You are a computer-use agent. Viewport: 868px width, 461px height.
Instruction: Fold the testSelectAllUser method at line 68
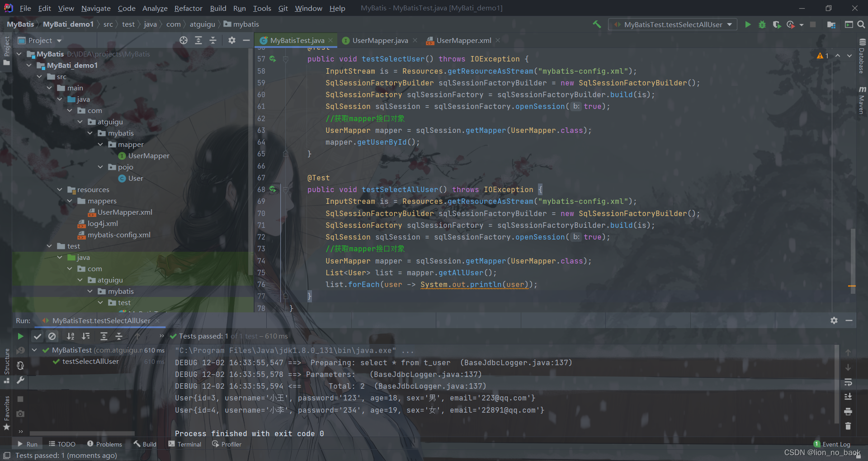[x=286, y=190]
